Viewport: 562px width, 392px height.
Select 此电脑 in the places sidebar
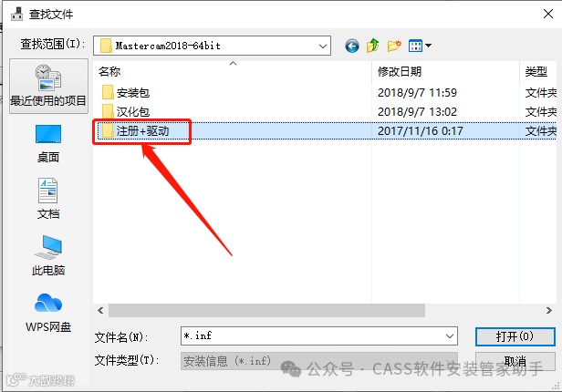tap(48, 255)
